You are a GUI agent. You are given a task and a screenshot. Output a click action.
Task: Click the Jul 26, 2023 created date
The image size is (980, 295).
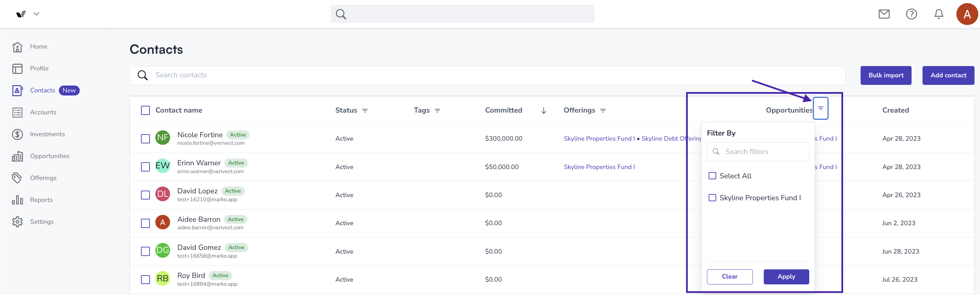coord(899,279)
